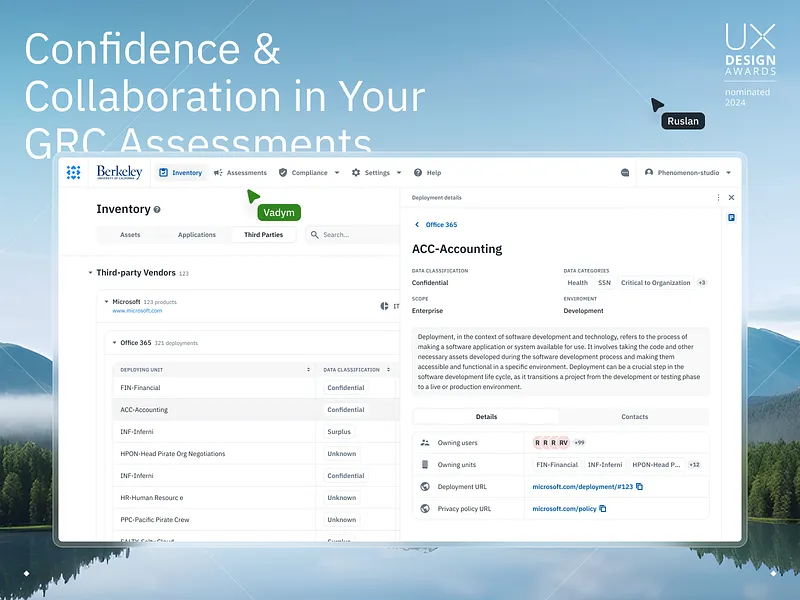Image resolution: width=800 pixels, height=600 pixels.
Task: Sort by Data Classification using the sort arrows
Action: coord(389,369)
